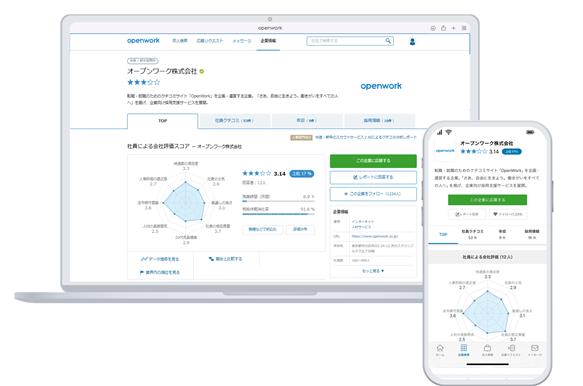Screen dimensions: 583x386
Task: Tap the application request icon on the phone bar
Action: click(511, 348)
